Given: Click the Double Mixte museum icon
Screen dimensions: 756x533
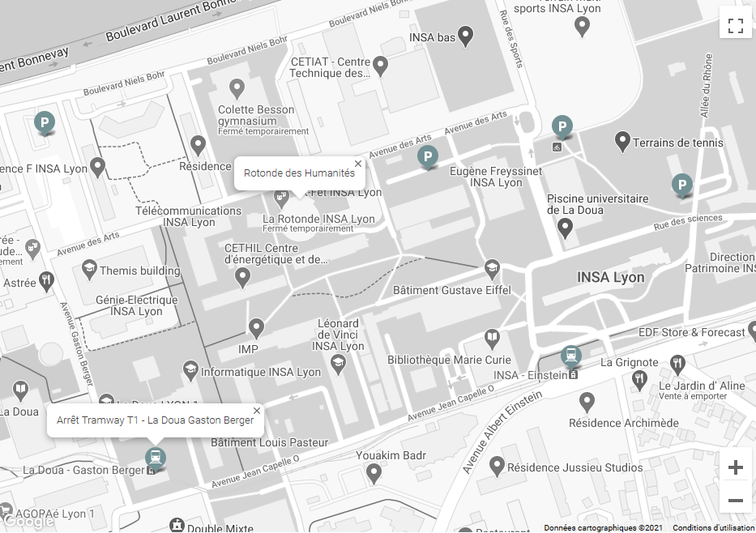Looking at the screenshot, I should pos(177,525).
